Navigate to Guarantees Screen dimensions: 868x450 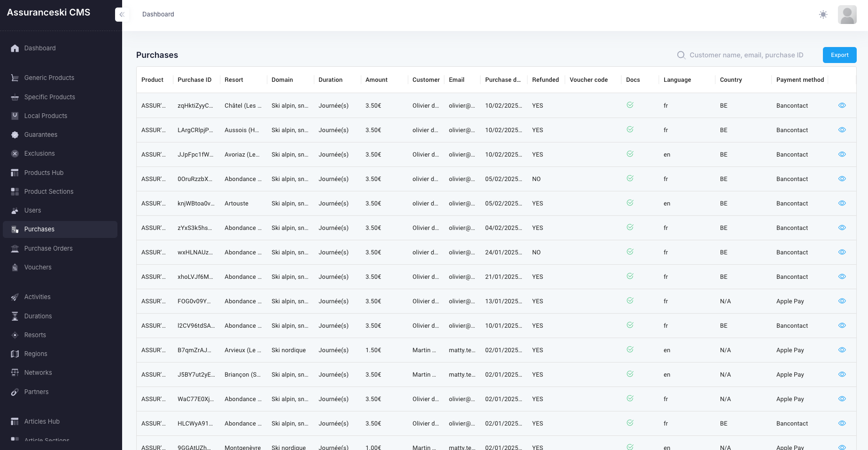coord(60,134)
